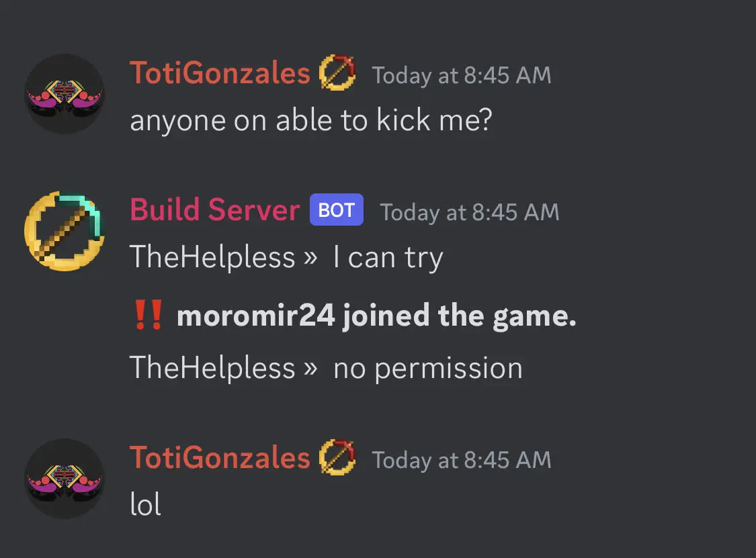
Task: Click the "moromir24 joined the game." notice
Action: click(x=376, y=316)
